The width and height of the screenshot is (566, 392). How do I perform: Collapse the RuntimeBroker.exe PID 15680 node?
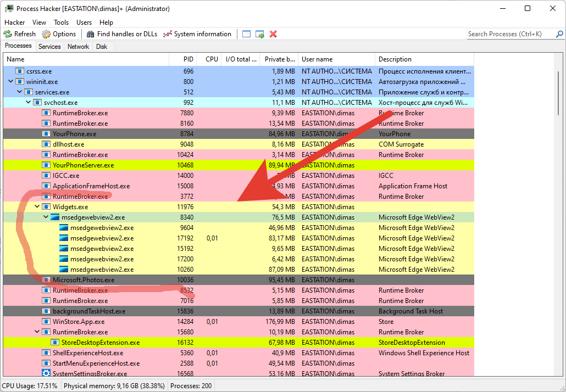click(37, 332)
